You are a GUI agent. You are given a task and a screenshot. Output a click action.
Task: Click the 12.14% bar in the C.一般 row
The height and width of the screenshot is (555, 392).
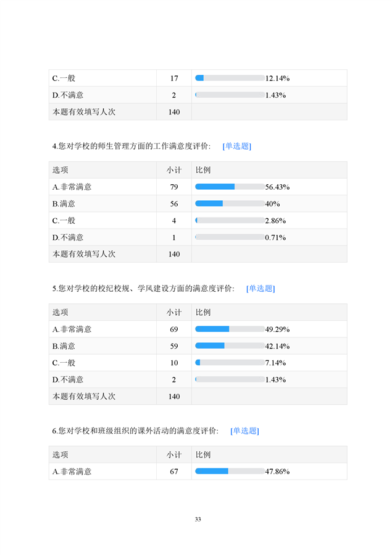(230, 78)
